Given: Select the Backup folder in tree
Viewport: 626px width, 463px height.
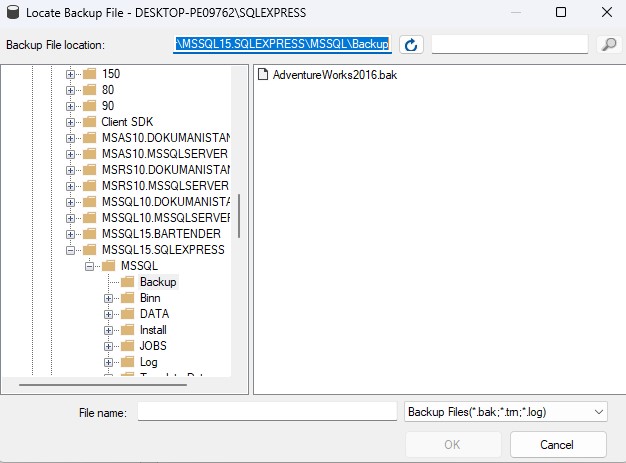Looking at the screenshot, I should point(158,282).
